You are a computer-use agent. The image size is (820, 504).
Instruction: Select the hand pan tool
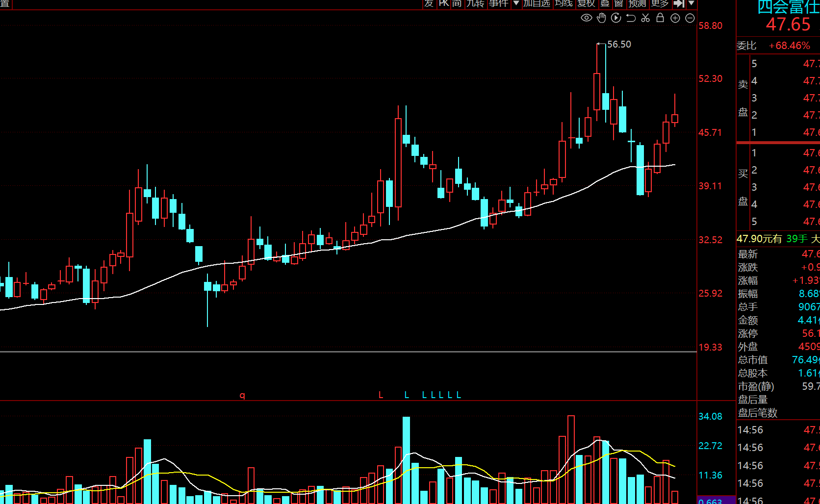pos(601,18)
